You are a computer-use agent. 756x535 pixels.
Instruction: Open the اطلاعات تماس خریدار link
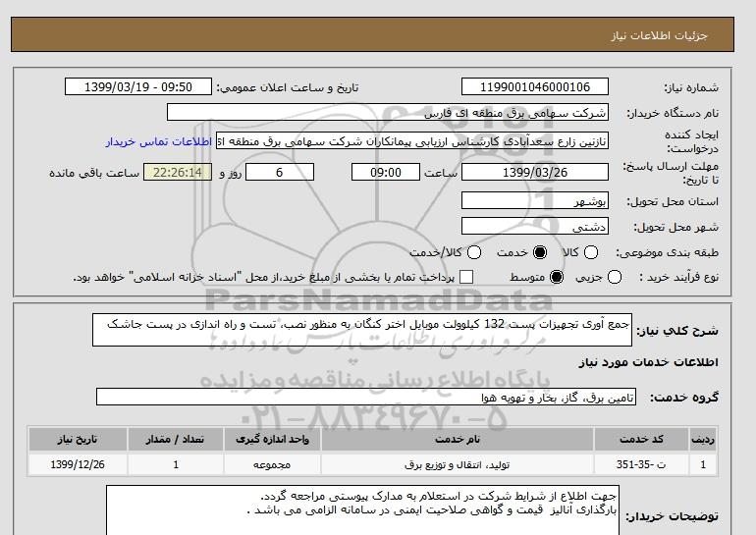pyautogui.click(x=159, y=142)
